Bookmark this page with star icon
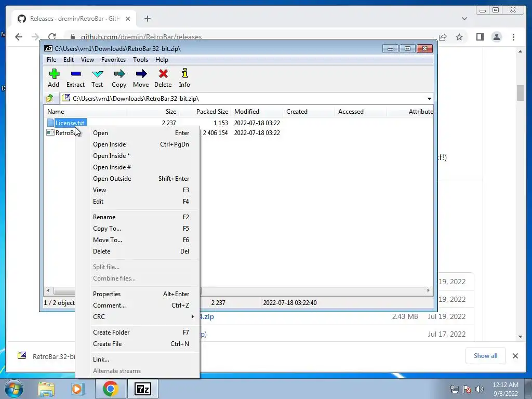The height and width of the screenshot is (399, 532). (459, 37)
